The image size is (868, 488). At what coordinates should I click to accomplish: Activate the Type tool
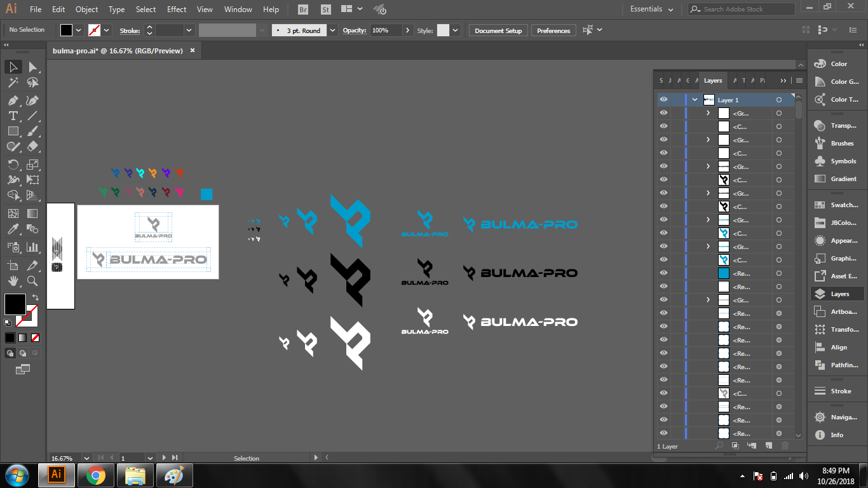(13, 116)
